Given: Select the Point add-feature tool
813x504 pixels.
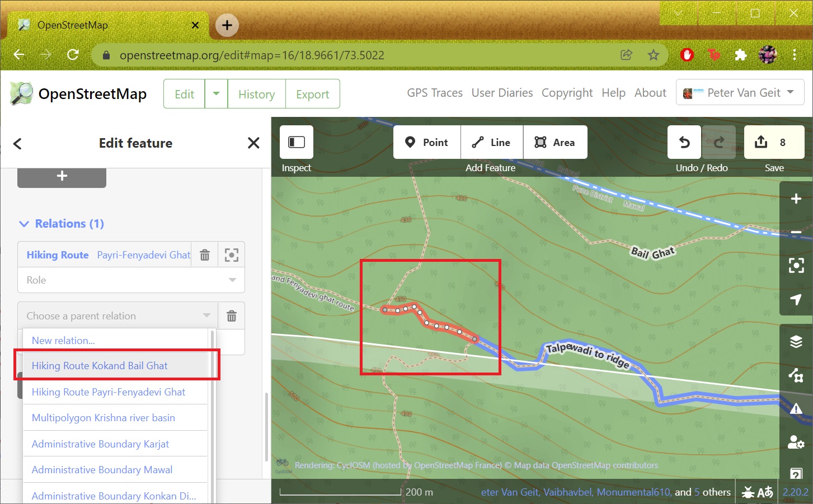Looking at the screenshot, I should click(x=427, y=142).
